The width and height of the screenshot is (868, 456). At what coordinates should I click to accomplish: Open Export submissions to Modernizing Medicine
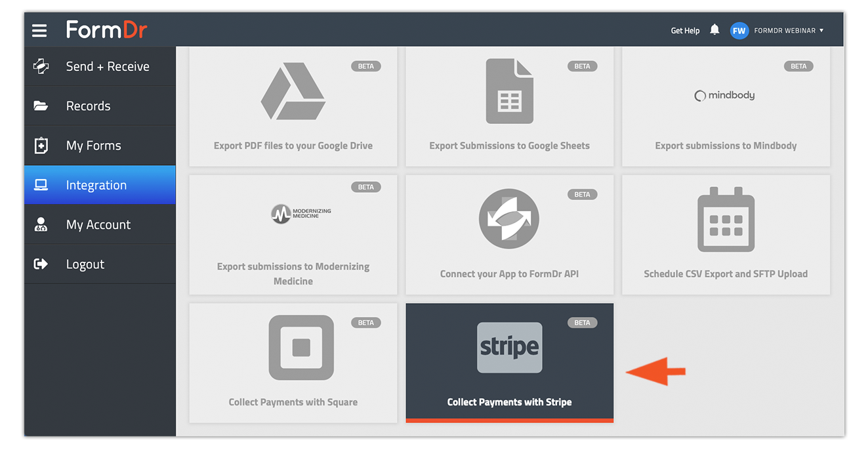point(293,234)
